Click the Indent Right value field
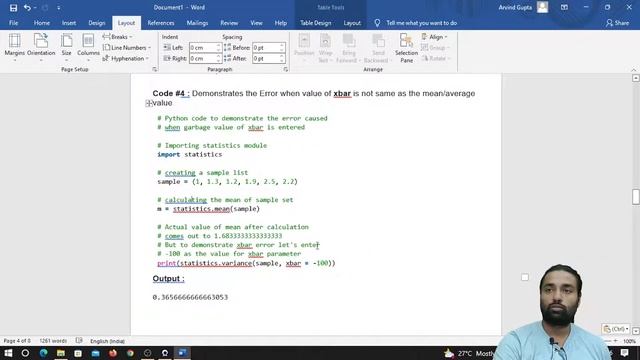This screenshot has height=360, width=640. pos(202,58)
